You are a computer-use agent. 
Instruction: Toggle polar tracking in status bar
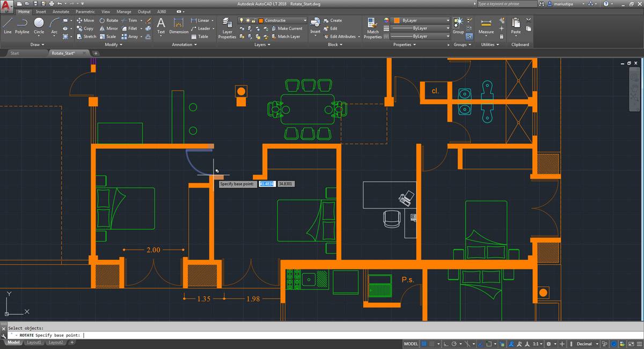[x=453, y=344]
